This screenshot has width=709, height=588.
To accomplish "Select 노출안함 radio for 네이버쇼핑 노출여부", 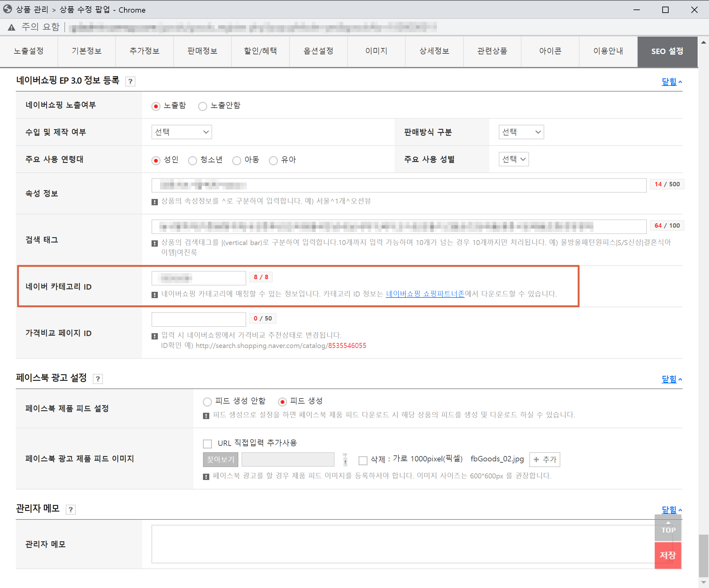I will (203, 106).
